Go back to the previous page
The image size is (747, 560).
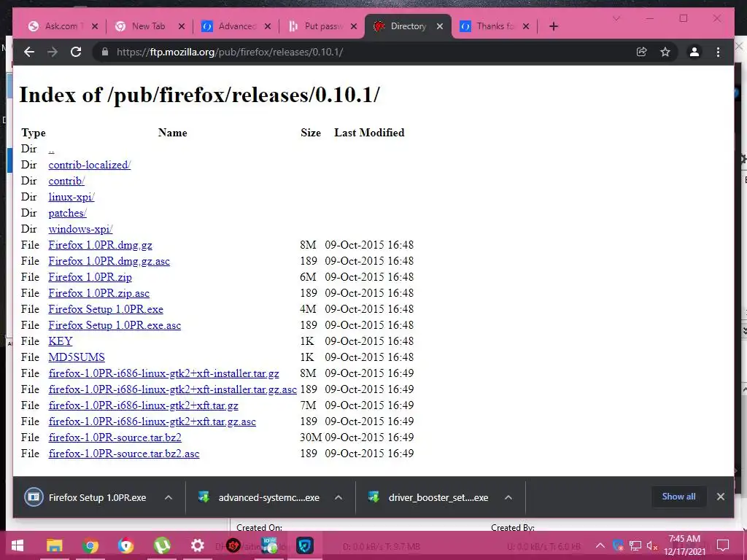click(x=29, y=52)
